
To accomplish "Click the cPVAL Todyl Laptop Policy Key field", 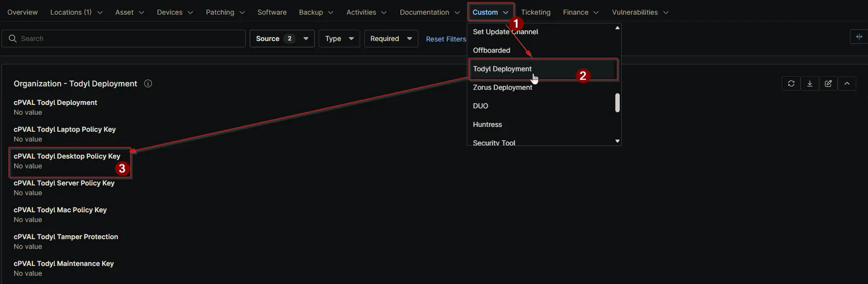I will (x=65, y=134).
